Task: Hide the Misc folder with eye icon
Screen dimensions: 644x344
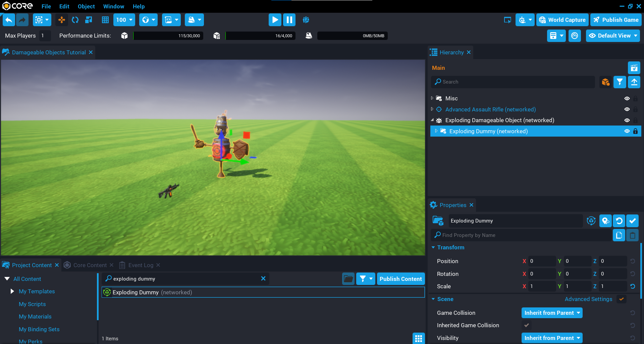Action: [x=627, y=98]
